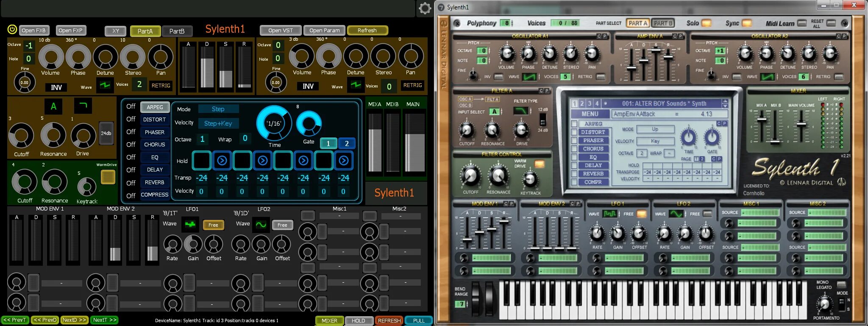The width and height of the screenshot is (868, 326).
Task: Click the arpeggiator TIME knob on Sylenth1 display
Action: click(689, 137)
